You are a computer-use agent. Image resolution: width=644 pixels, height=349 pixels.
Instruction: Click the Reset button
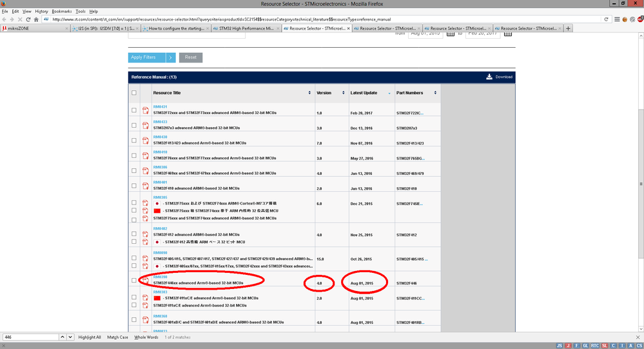click(191, 57)
